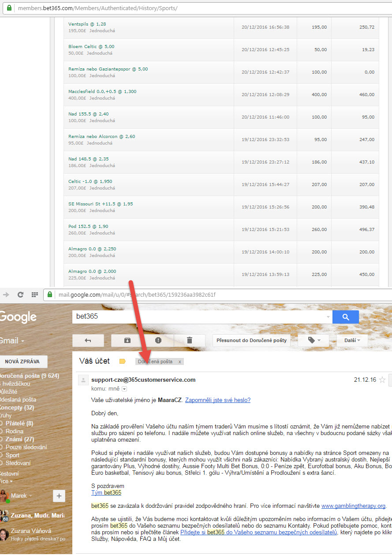The width and height of the screenshot is (392, 555).
Task: Expand recipient details arrow next to komu: mně
Action: (x=124, y=389)
